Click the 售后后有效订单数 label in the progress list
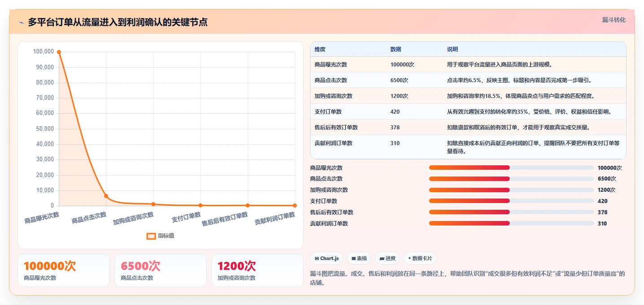The width and height of the screenshot is (644, 305). click(332, 212)
